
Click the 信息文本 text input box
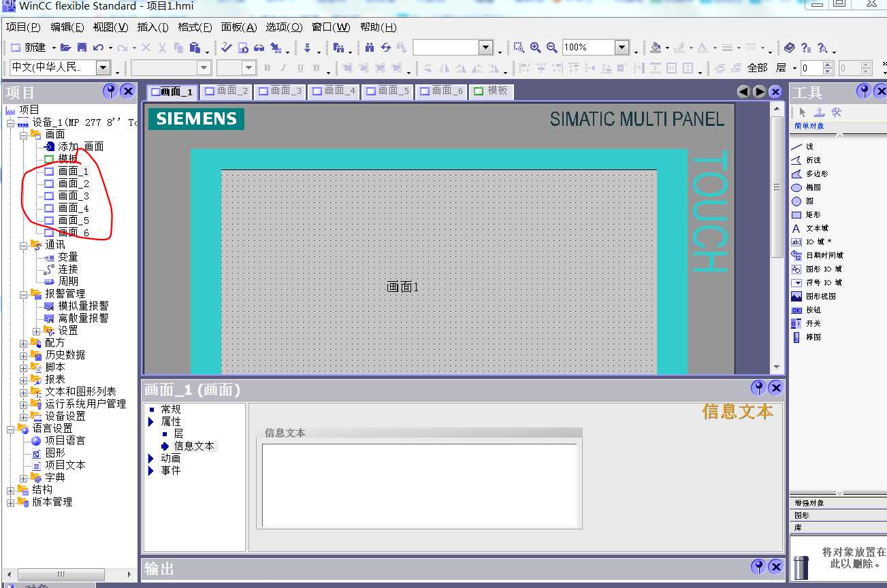[419, 485]
